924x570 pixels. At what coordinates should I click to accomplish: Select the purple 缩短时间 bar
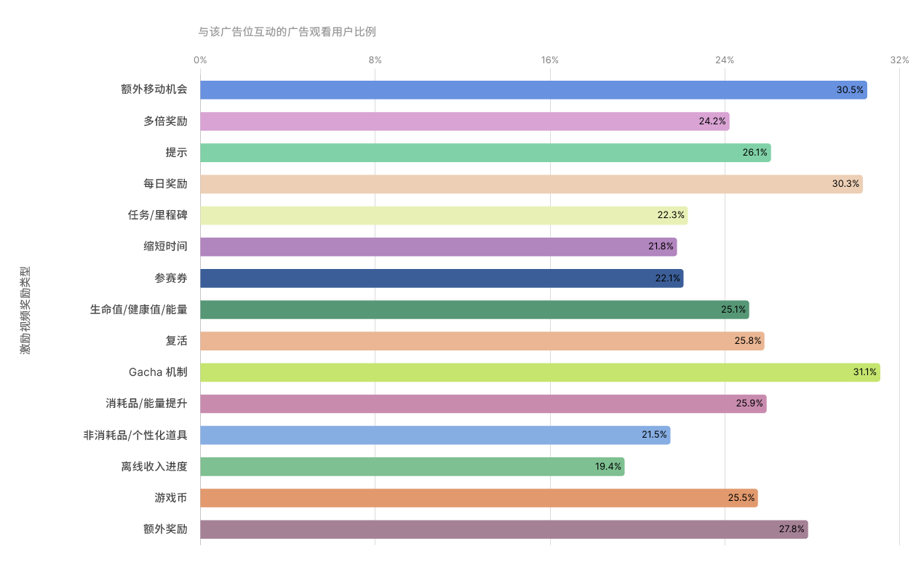(438, 246)
